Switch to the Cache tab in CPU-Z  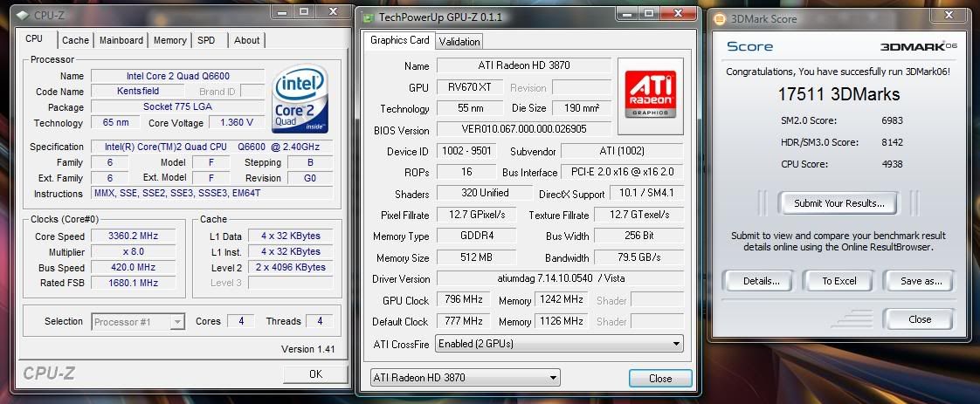[75, 40]
